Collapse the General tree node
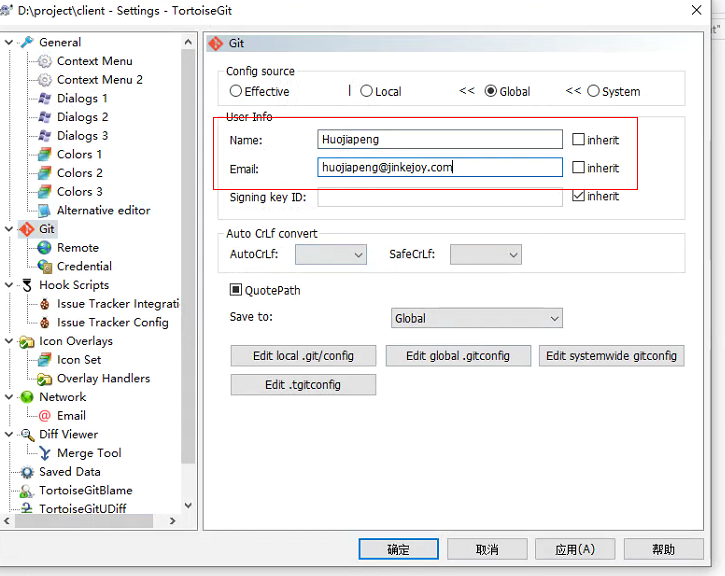The height and width of the screenshot is (576, 725). (x=8, y=43)
